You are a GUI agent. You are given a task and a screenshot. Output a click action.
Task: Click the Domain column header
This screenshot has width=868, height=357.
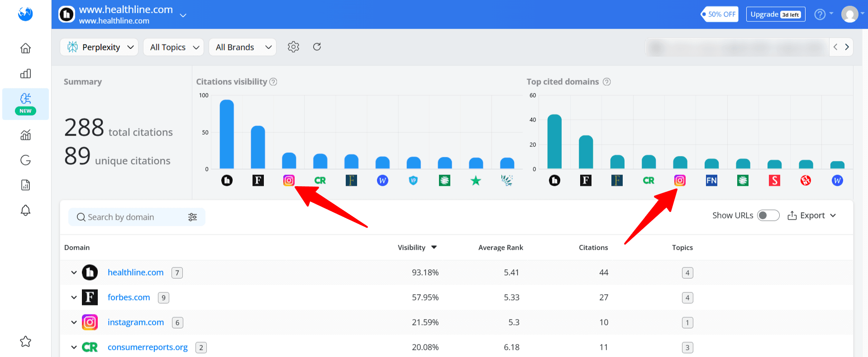[x=77, y=247]
